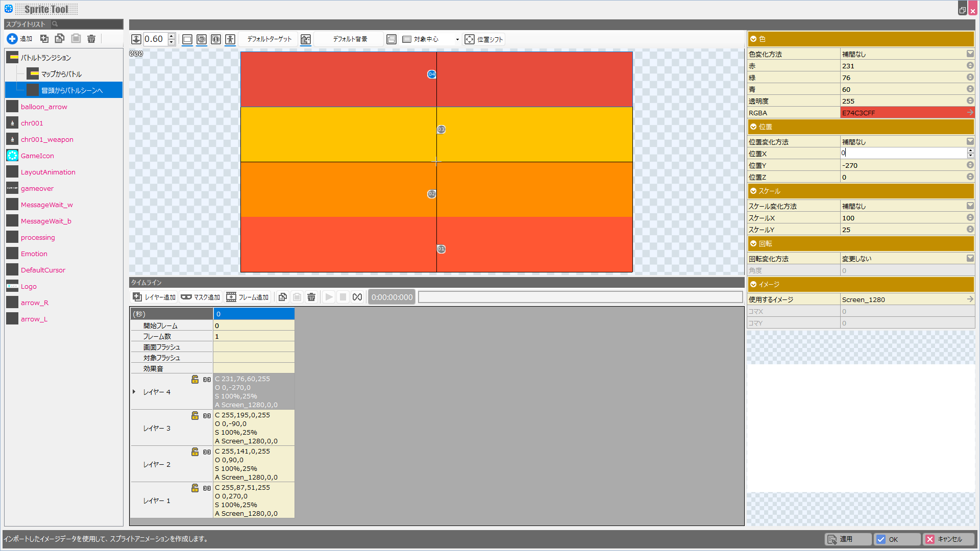Click the default background image icon
The image size is (980, 551).
(x=306, y=39)
